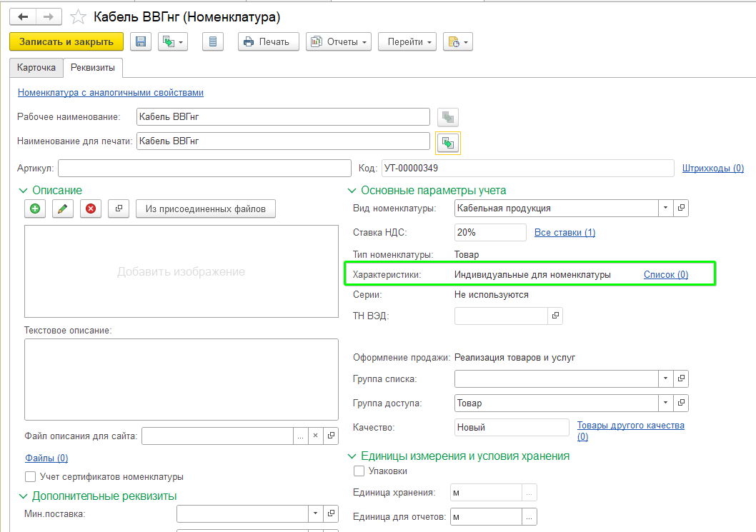Open Вид номенклатуры dropdown list
Screen dimensions: 756x532
click(x=665, y=209)
